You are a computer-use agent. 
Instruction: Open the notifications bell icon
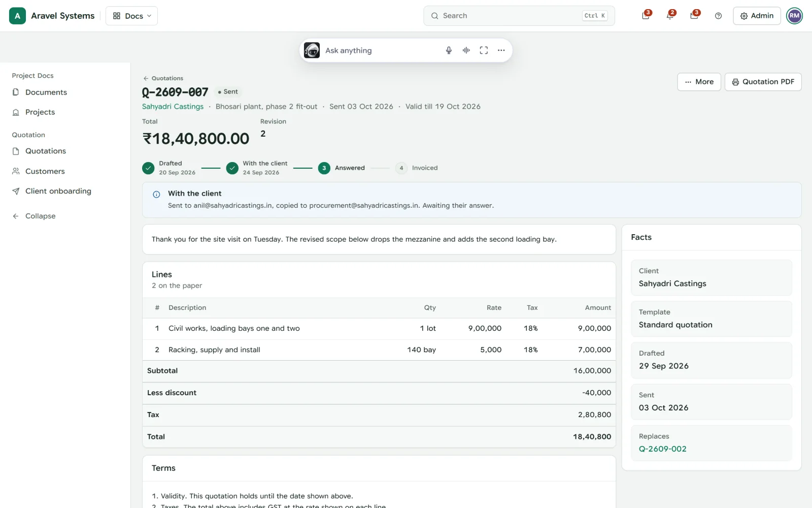pyautogui.click(x=670, y=16)
